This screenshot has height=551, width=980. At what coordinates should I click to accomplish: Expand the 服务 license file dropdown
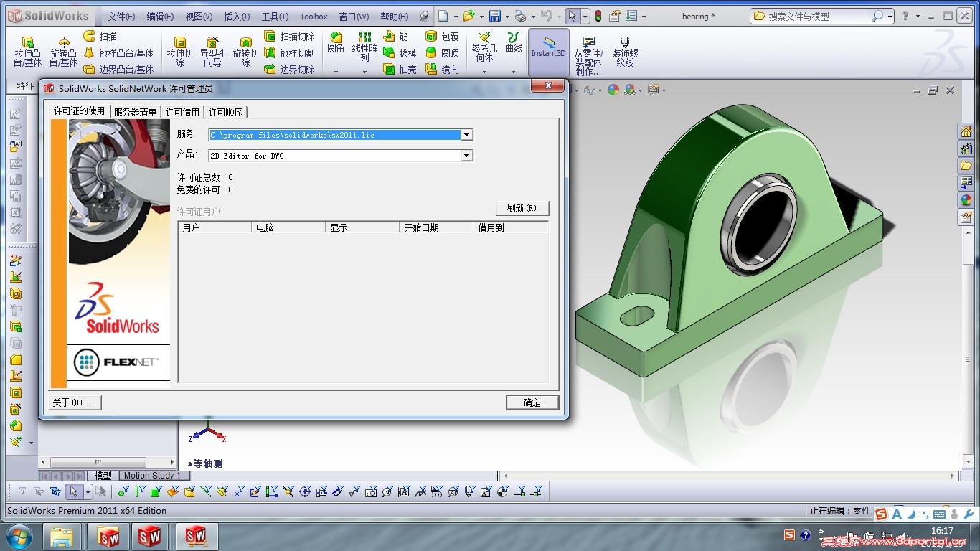(x=467, y=135)
